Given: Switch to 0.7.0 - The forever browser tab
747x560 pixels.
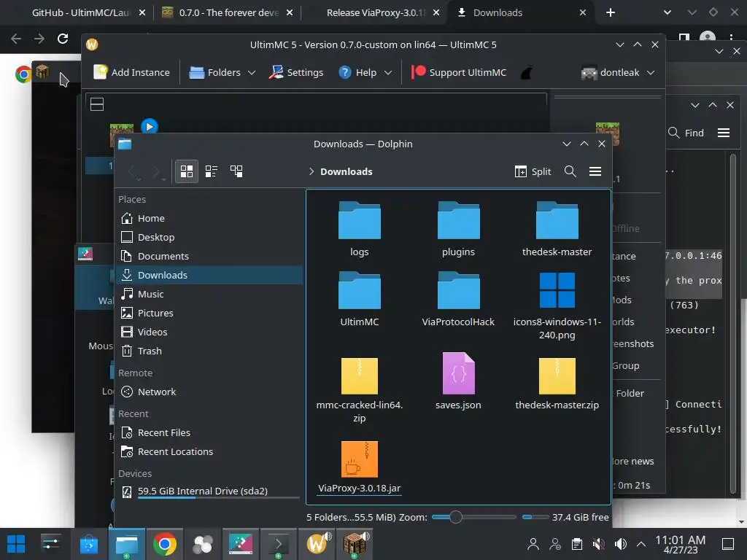Looking at the screenshot, I should coord(228,13).
